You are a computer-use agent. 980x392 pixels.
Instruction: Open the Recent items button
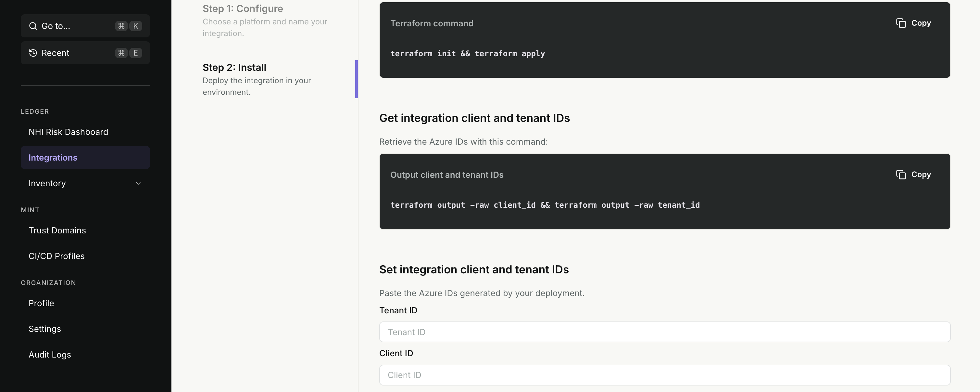[x=85, y=53]
